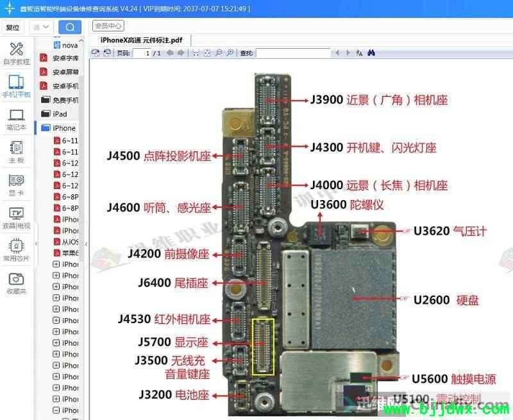This screenshot has height=420, width=513.
Task: Click the J5700 显示座 label
Action: coord(173,342)
